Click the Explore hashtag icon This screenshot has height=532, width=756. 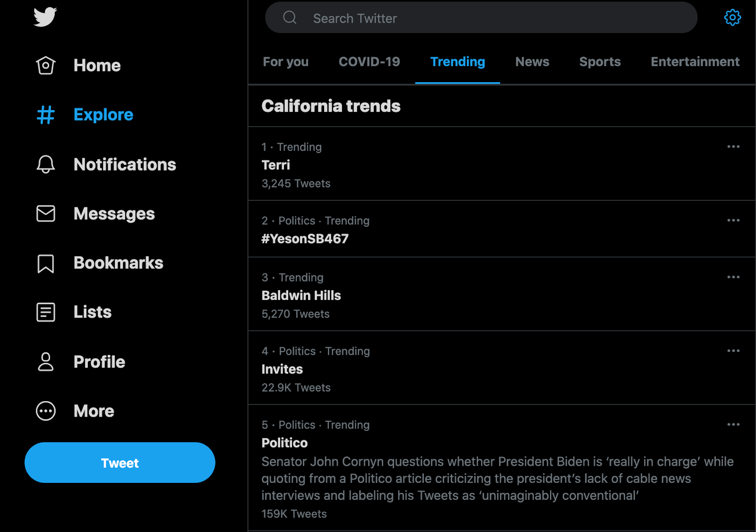pos(46,115)
